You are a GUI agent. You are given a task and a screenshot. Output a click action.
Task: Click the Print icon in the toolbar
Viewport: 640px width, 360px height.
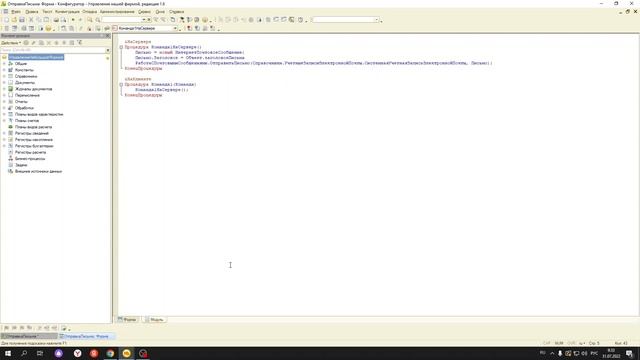point(56,20)
